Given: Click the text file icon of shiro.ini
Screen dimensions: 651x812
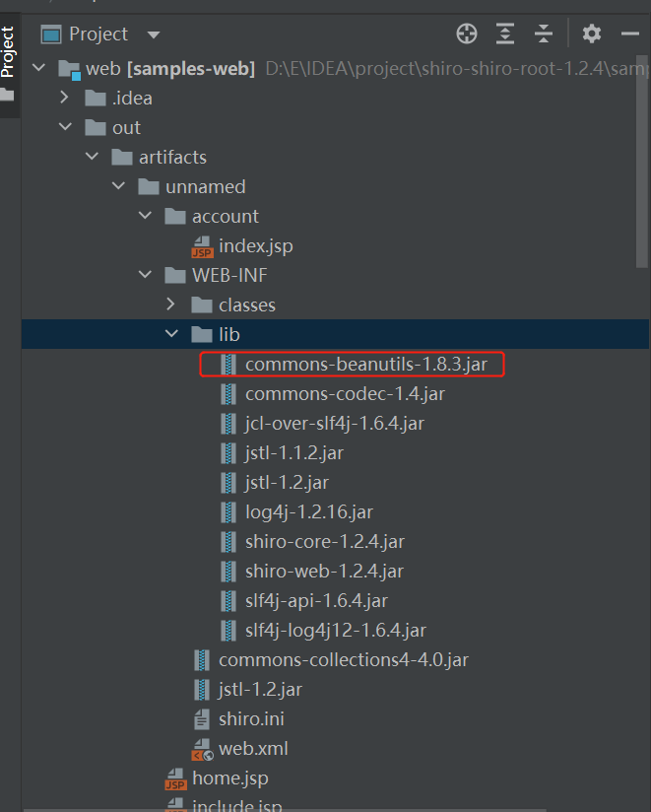Looking at the screenshot, I should [202, 719].
